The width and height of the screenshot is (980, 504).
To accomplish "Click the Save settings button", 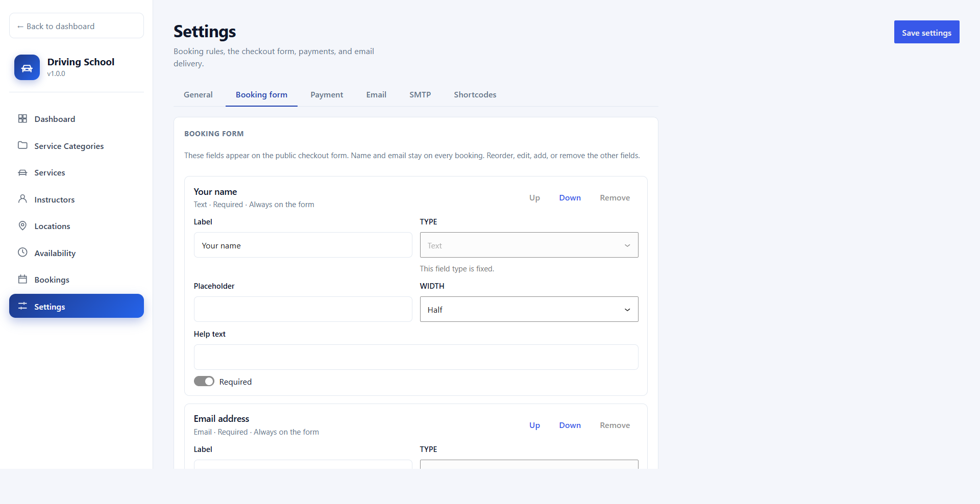I will coord(926,32).
